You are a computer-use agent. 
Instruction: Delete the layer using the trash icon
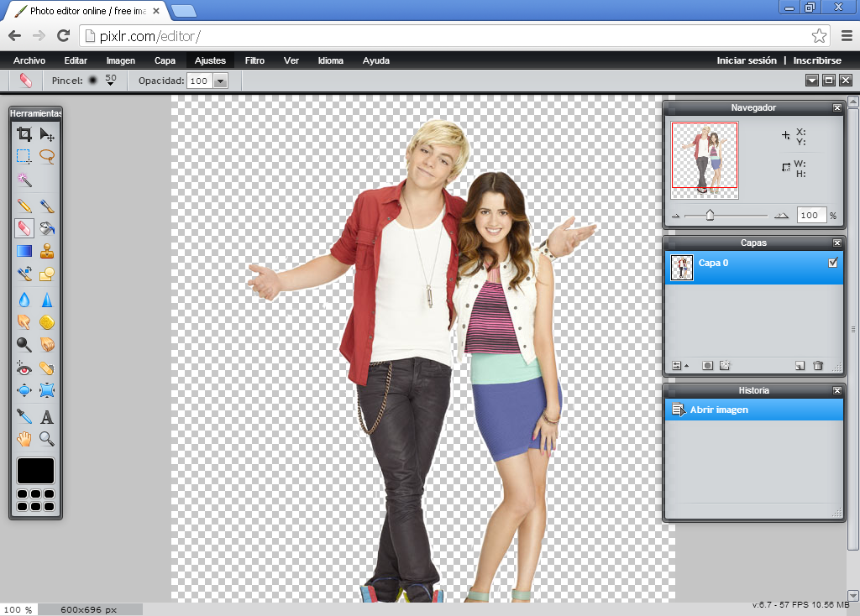click(x=819, y=365)
